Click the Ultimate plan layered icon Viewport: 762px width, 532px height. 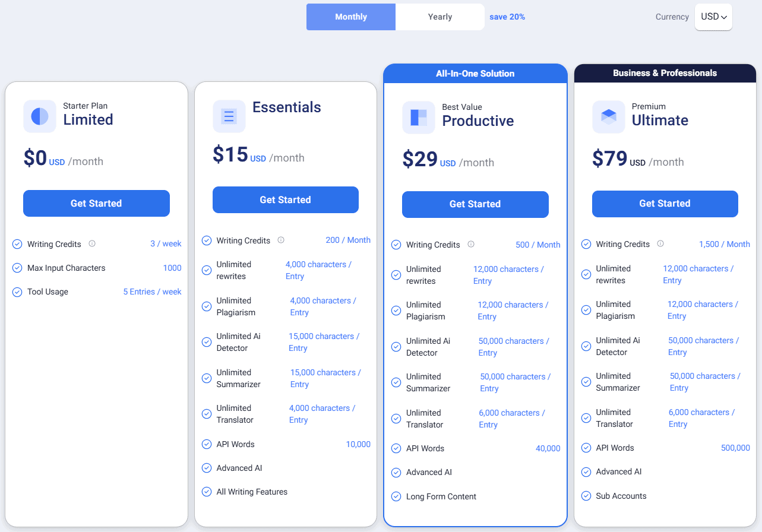click(609, 117)
